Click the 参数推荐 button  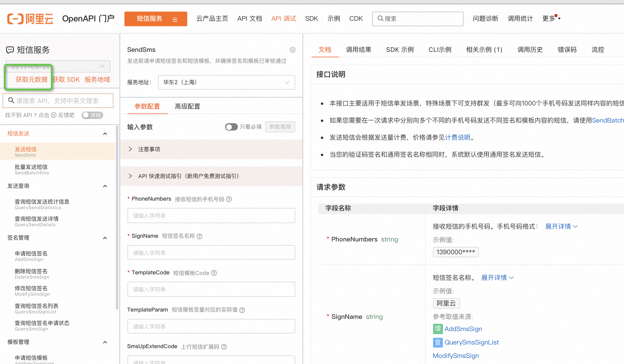point(280,127)
